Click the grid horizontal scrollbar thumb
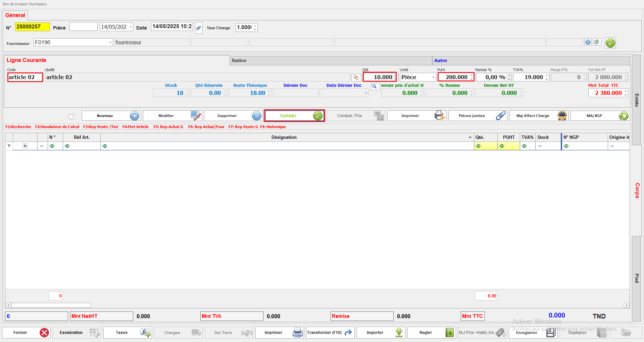644x342 pixels. tap(51, 305)
